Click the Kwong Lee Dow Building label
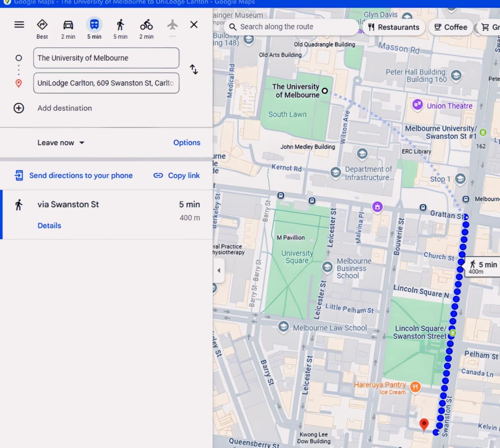Screen dimensions: 500x448 click(x=314, y=438)
